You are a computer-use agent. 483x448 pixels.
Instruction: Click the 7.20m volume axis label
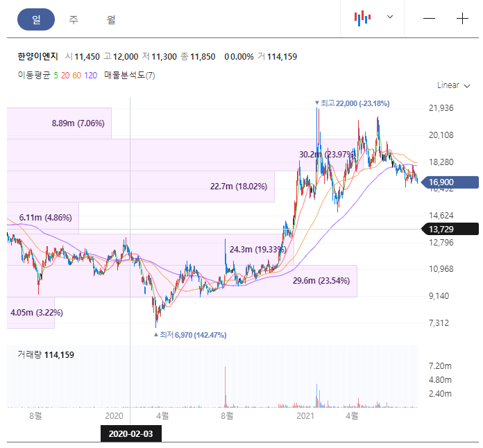click(440, 366)
